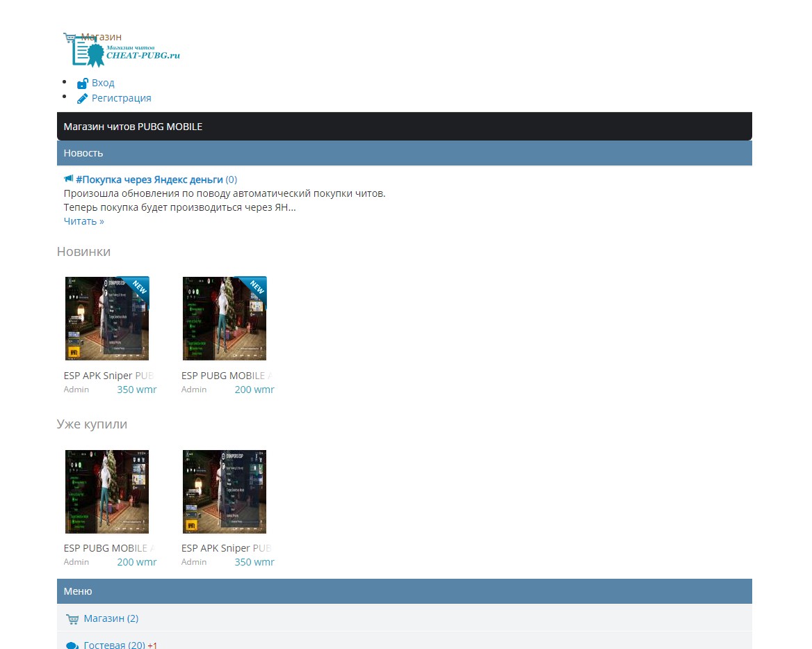This screenshot has width=812, height=649.
Task: Click the speech bubble icon beside Гостевая
Action: point(72,645)
